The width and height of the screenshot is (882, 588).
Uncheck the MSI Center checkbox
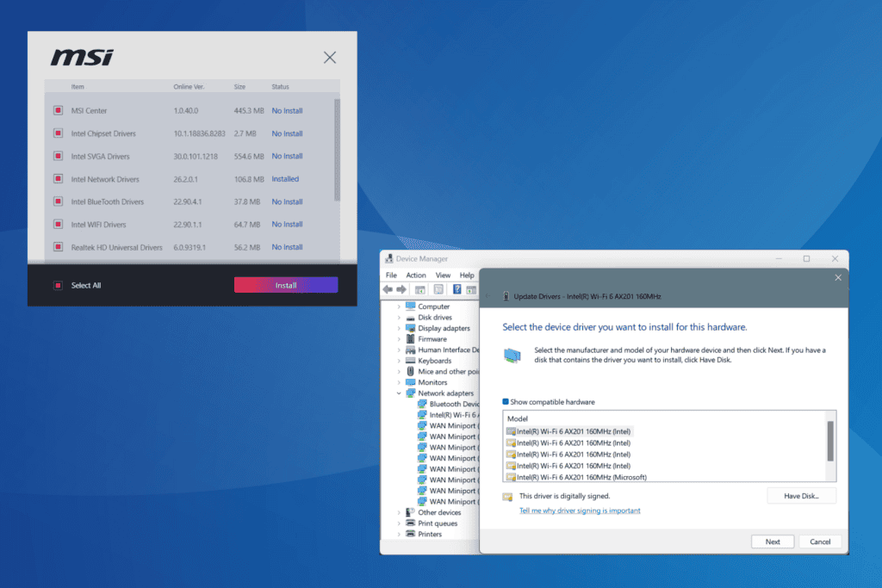tap(58, 110)
